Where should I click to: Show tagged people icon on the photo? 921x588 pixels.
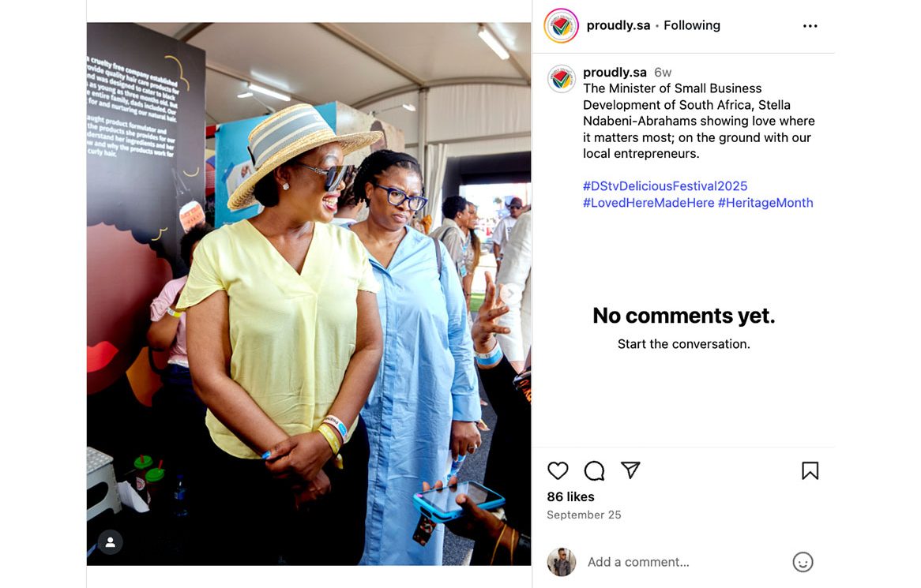[x=111, y=543]
